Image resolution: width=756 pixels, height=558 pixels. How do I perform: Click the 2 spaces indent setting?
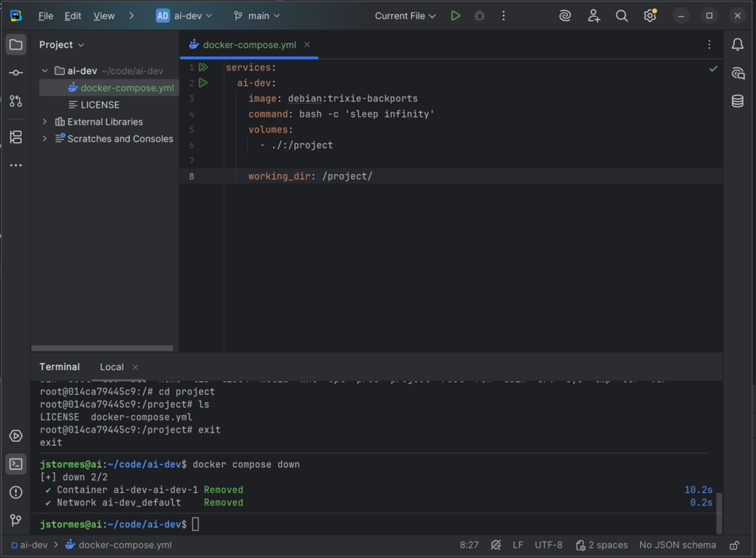tap(602, 545)
